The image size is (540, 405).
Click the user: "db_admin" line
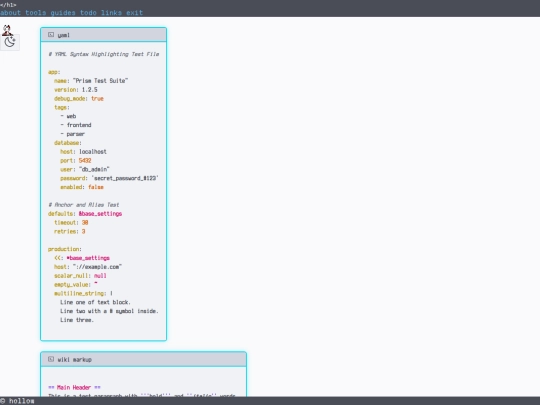coord(85,169)
